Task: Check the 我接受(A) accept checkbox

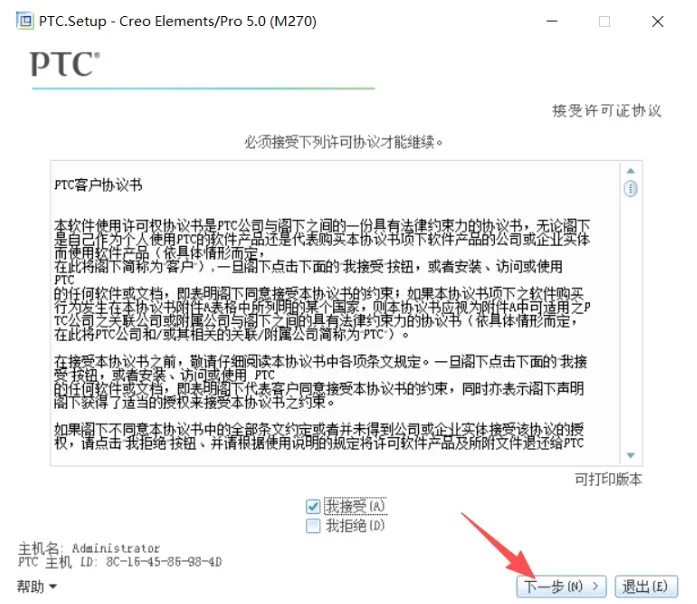Action: (313, 506)
